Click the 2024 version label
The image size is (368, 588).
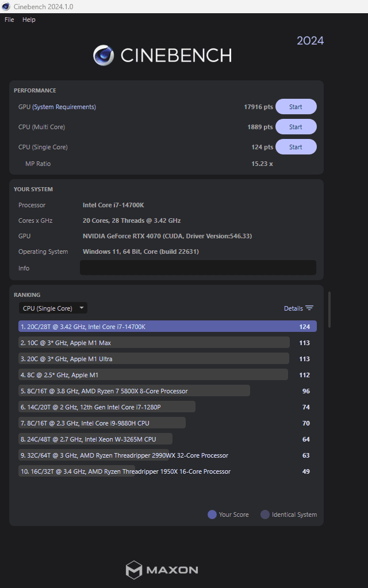pyautogui.click(x=310, y=41)
